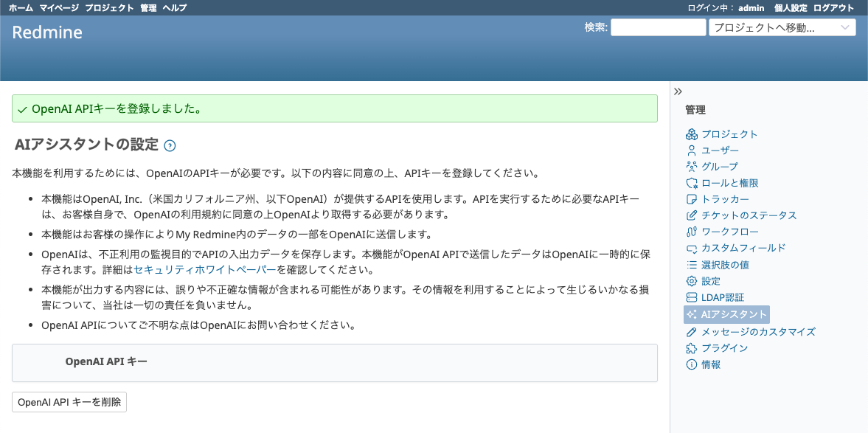Click the 設定 gear icon
Viewport: 868px width, 433px height.
click(691, 281)
